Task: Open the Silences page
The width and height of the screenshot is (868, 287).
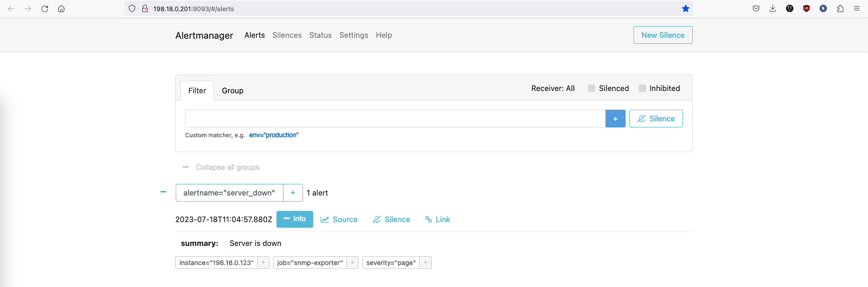Action: click(x=287, y=35)
